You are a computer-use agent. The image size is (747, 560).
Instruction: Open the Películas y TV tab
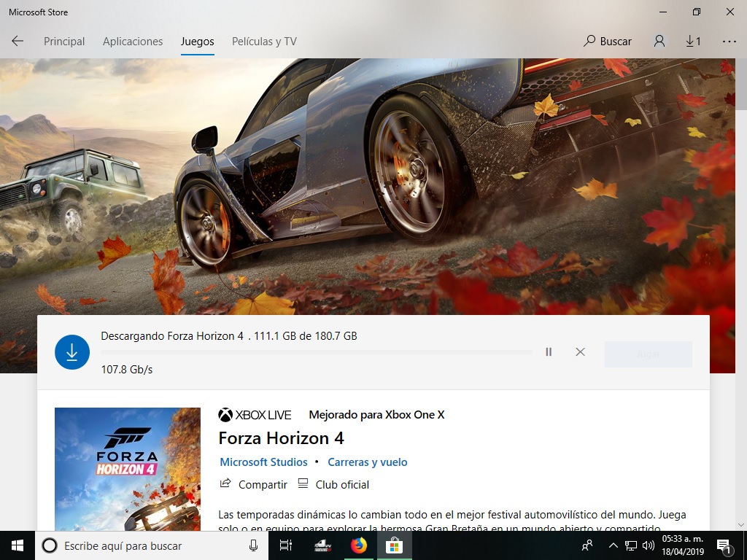(264, 42)
